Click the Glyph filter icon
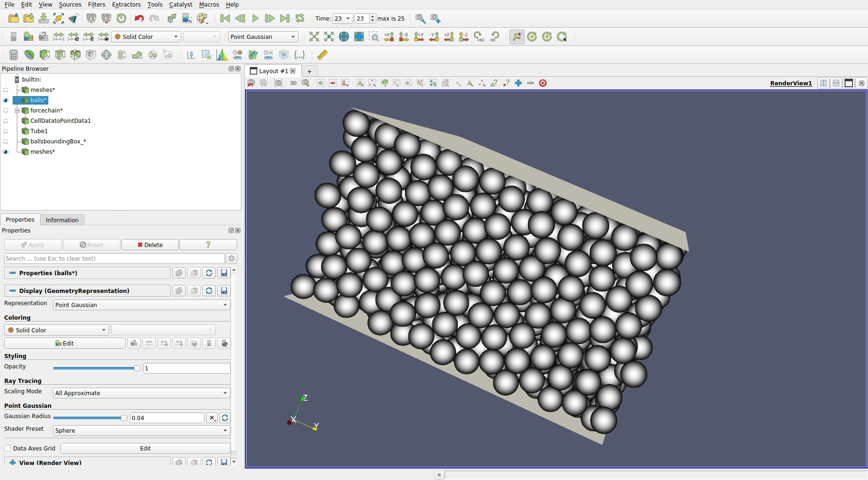 (106, 55)
